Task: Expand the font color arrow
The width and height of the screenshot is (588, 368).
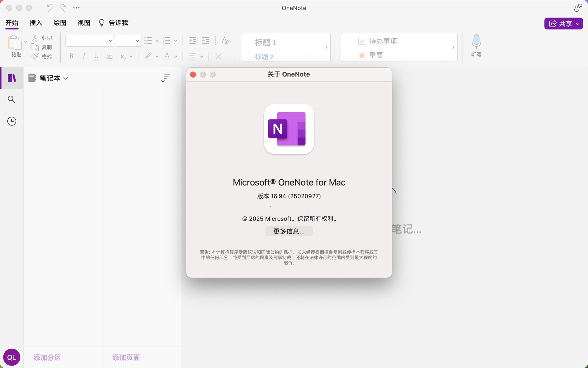Action: coord(175,56)
